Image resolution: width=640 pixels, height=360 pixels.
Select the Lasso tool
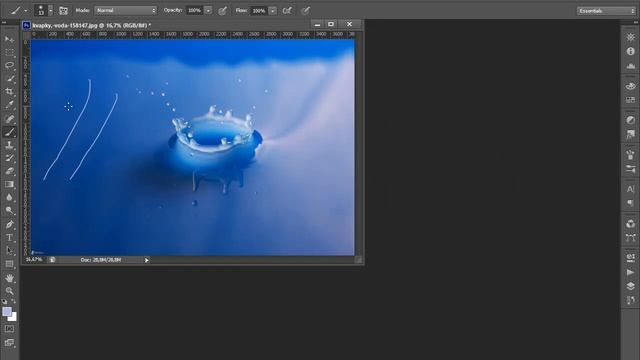point(9,65)
